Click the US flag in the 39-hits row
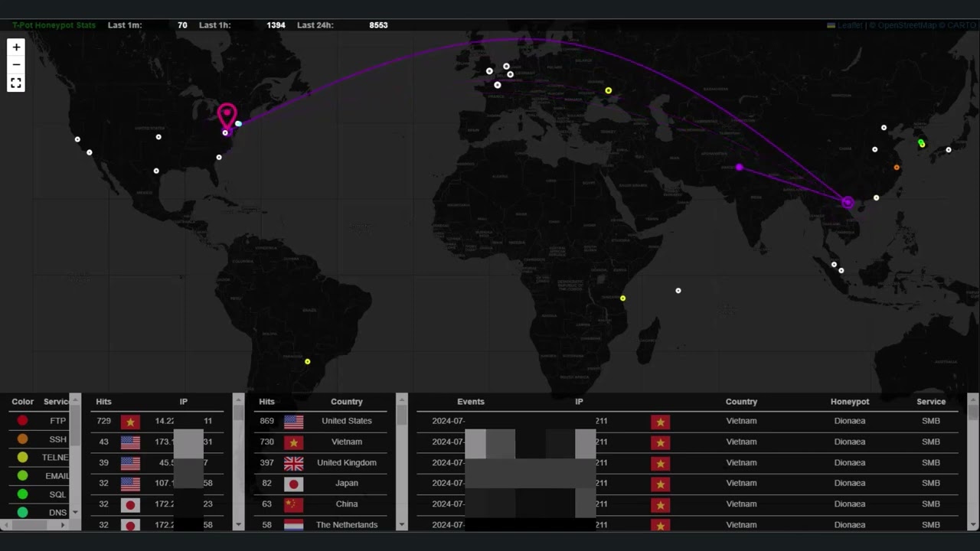The image size is (980, 551). point(130,463)
